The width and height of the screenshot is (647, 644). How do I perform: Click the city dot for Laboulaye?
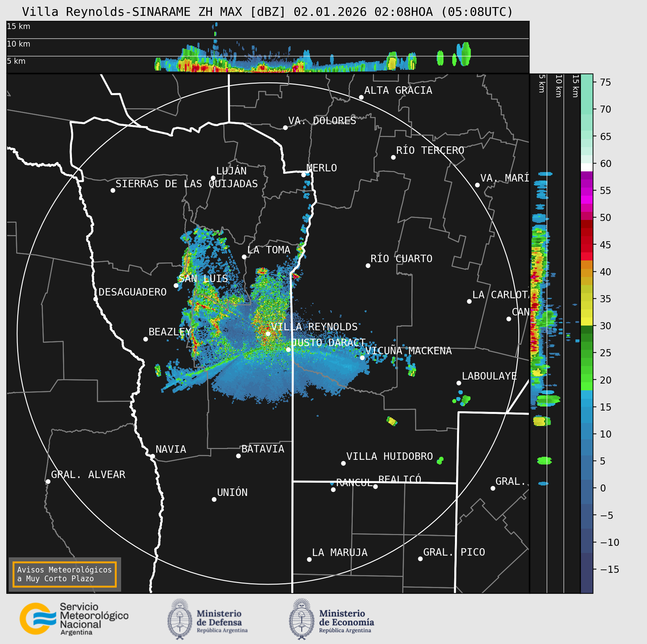[x=459, y=383]
